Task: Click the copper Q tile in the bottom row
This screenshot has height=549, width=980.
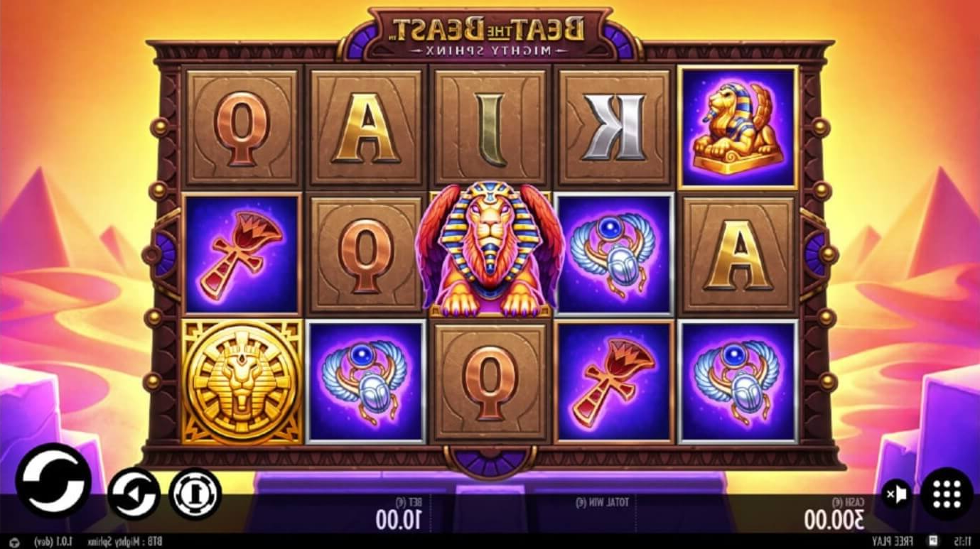Action: (x=490, y=381)
